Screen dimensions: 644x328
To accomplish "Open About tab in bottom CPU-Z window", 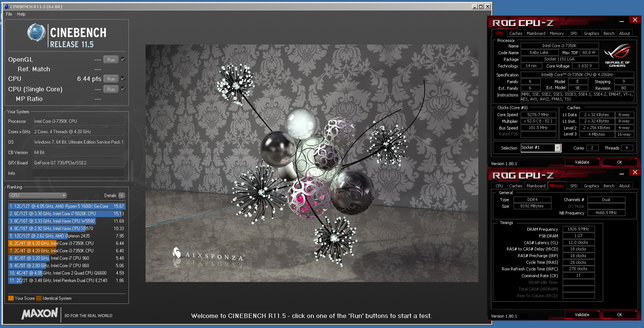I will 624,186.
